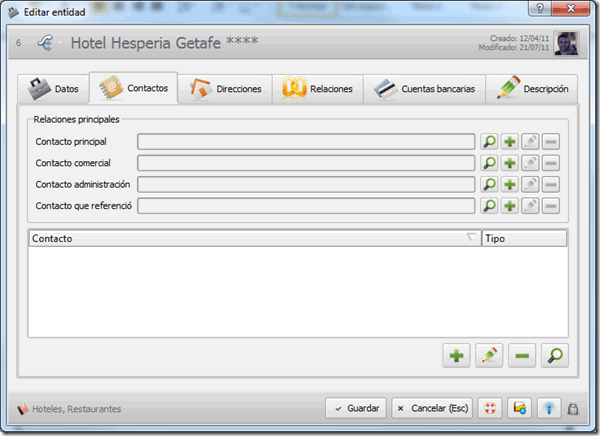Sort list by the Tipo column header
The width and height of the screenshot is (600, 436).
pos(524,238)
